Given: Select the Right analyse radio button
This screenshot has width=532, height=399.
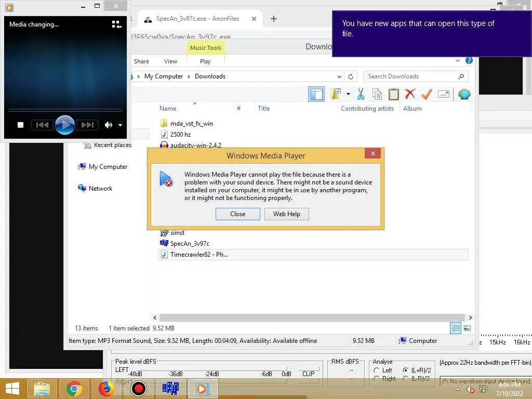Looking at the screenshot, I should [376, 378].
